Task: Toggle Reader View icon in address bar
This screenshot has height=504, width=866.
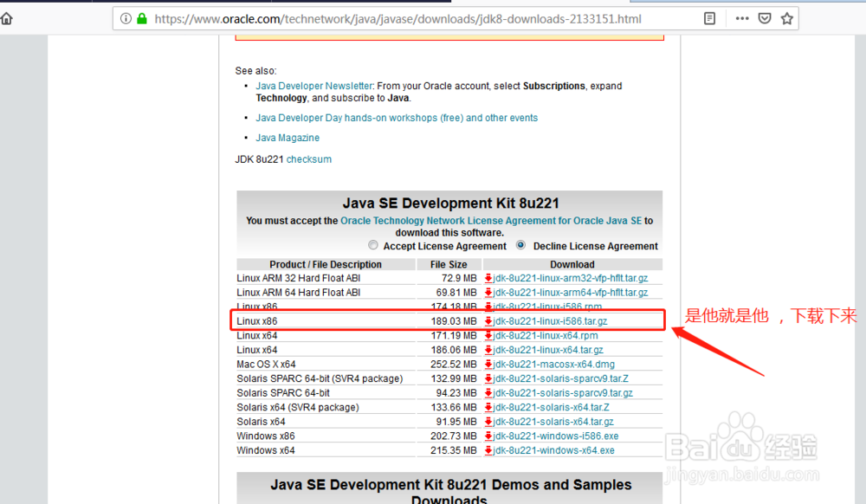Action: pos(710,19)
